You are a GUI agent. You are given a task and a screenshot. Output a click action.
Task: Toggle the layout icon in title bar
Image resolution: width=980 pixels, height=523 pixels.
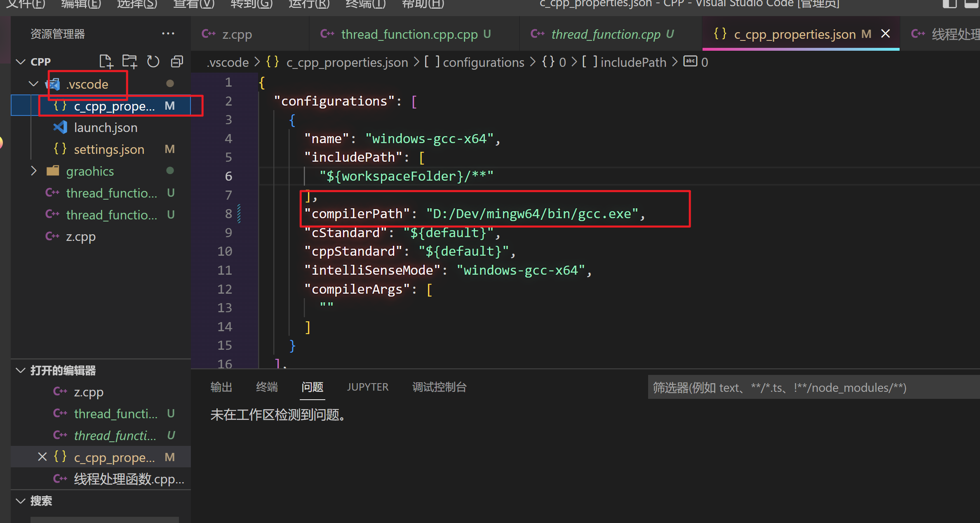(x=949, y=4)
